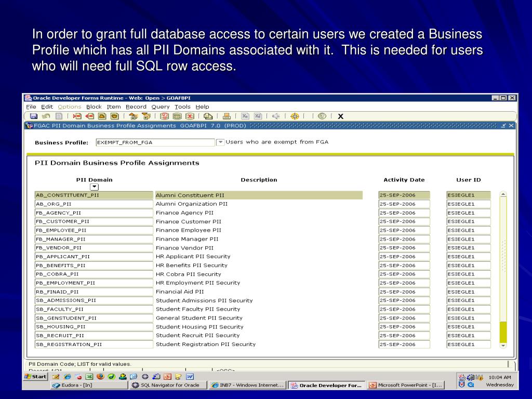Click 'General Student PII Security' description text

click(x=199, y=318)
